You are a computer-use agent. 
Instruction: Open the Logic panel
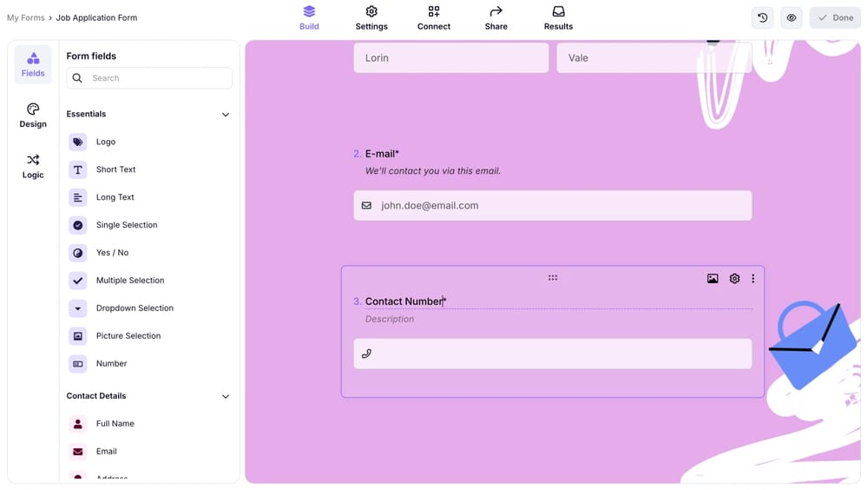(33, 166)
